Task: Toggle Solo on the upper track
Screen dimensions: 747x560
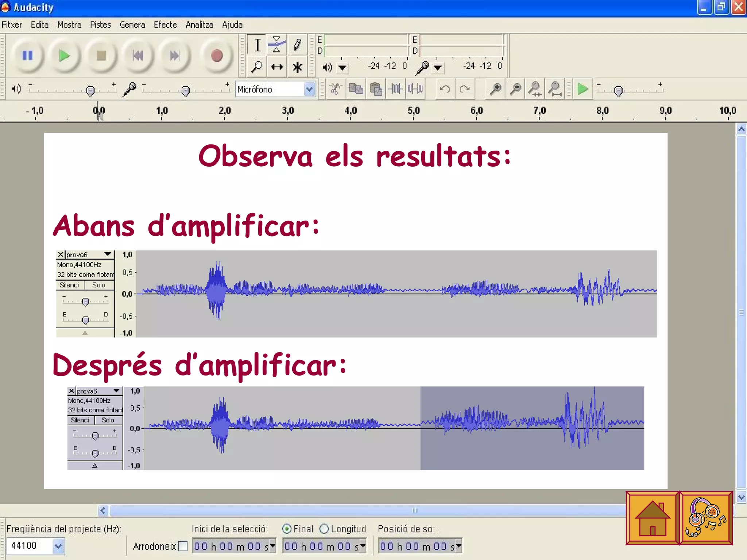Action: (99, 285)
